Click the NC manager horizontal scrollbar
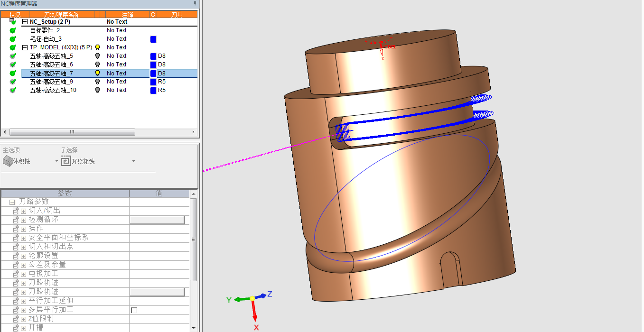Screen dimensions: 644x332 72,132
